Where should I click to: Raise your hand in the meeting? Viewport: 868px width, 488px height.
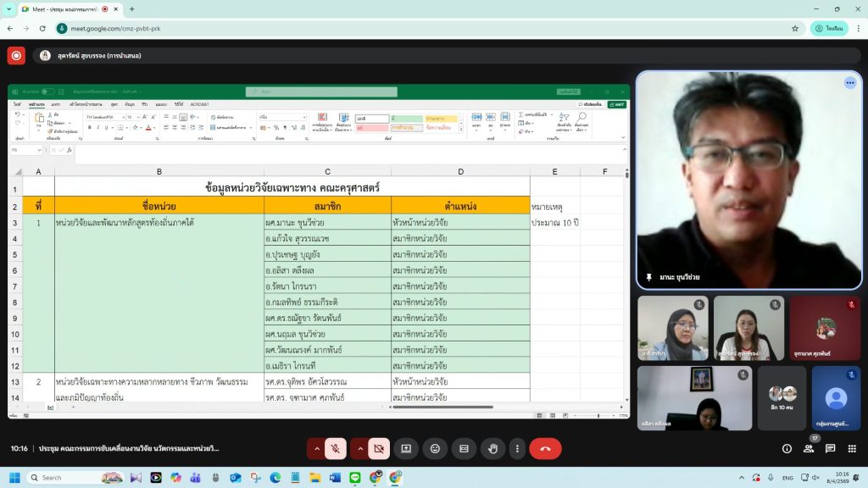(492, 449)
